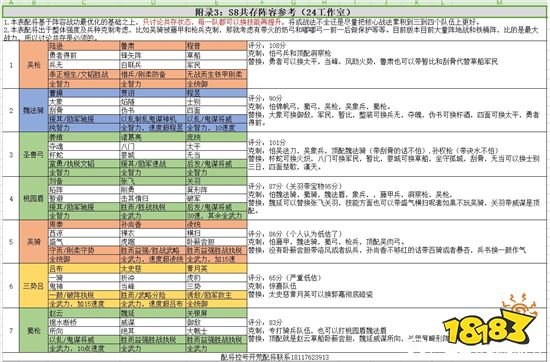The height and width of the screenshot is (362, 550).
Task: Click the '折冲' skill cell under 太史慈
Action: pos(152,277)
